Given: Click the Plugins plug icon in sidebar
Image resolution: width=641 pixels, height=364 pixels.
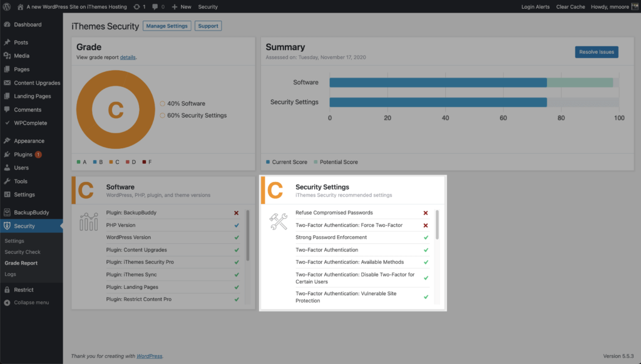Looking at the screenshot, I should [7, 154].
